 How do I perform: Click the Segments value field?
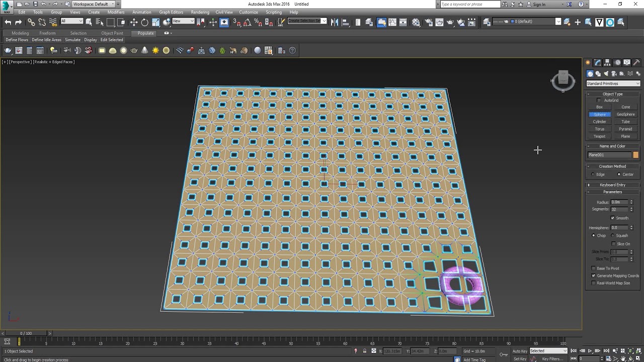click(x=619, y=209)
